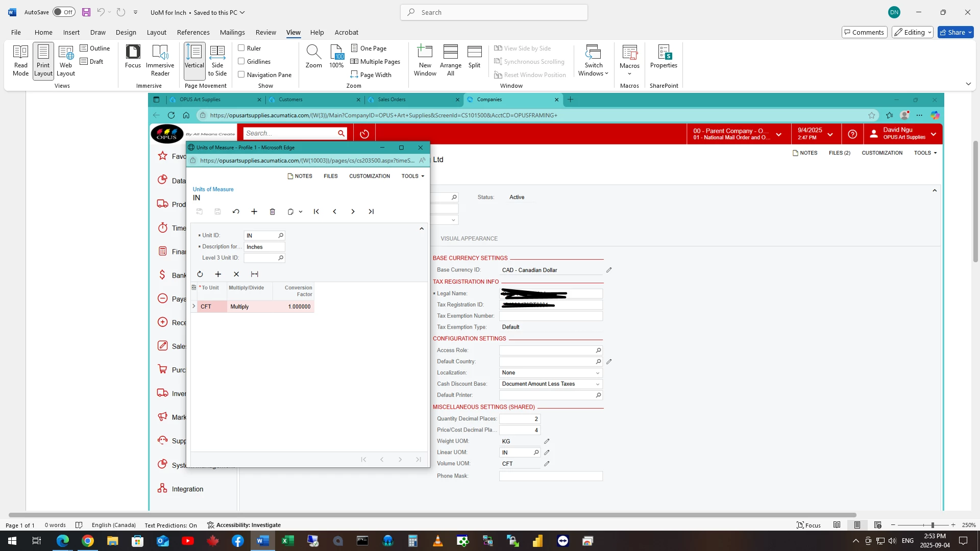This screenshot has width=980, height=551.
Task: Click Arrange All windows icon
Action: [450, 60]
